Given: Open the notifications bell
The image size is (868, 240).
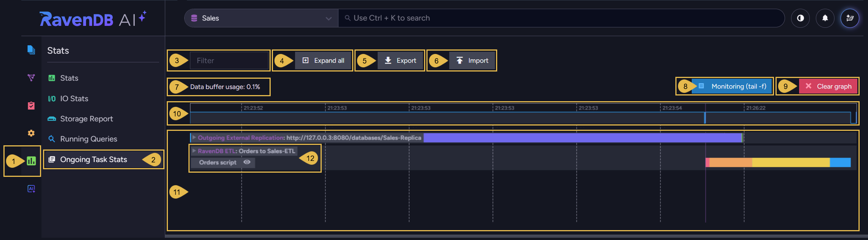Looking at the screenshot, I should [825, 18].
